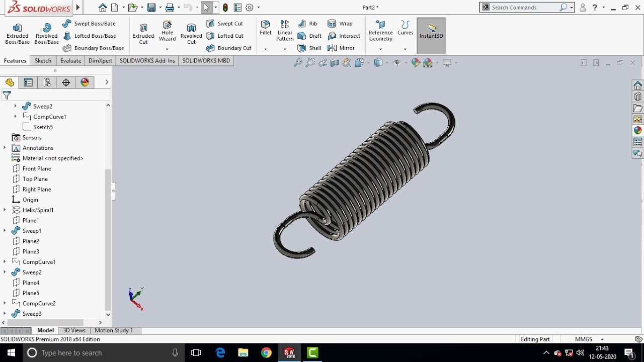Switch to the Sketch tab
644x362 pixels.
pos(43,61)
